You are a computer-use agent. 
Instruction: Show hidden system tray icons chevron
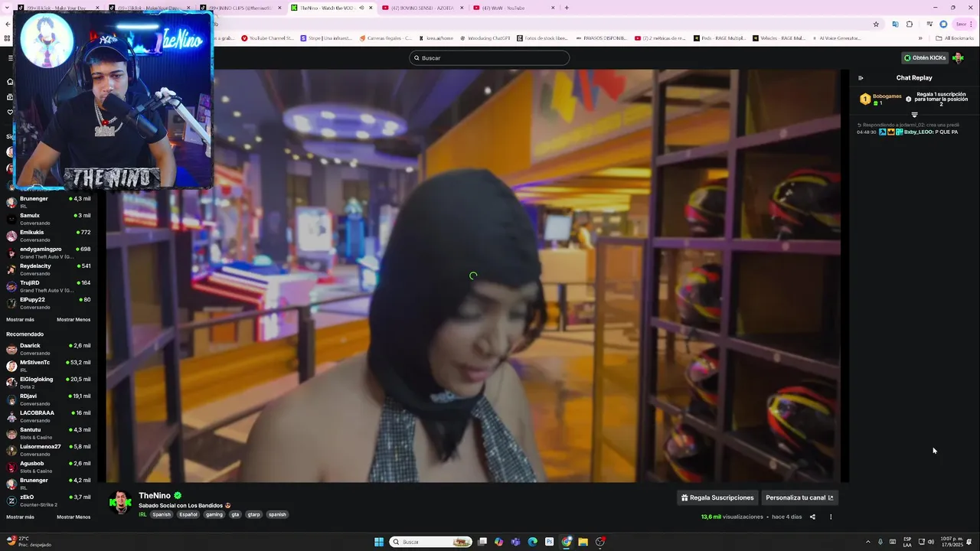click(x=867, y=542)
